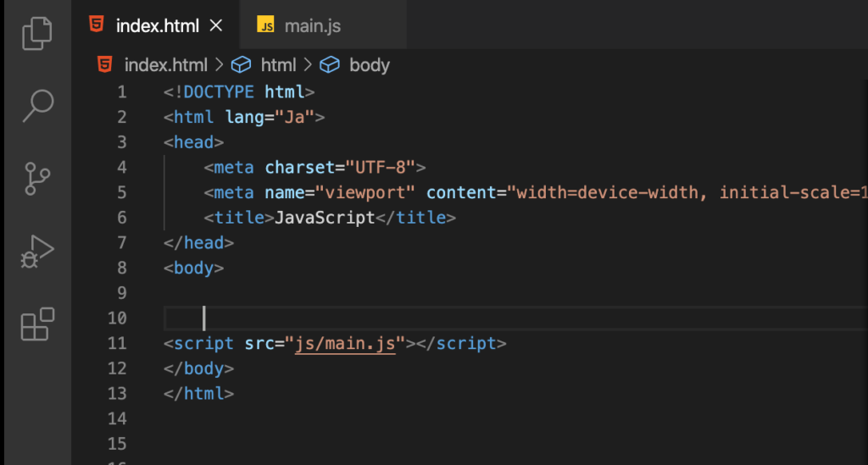Click the cube icon beside body breadcrumb
The height and width of the screenshot is (465, 868).
pyautogui.click(x=330, y=64)
